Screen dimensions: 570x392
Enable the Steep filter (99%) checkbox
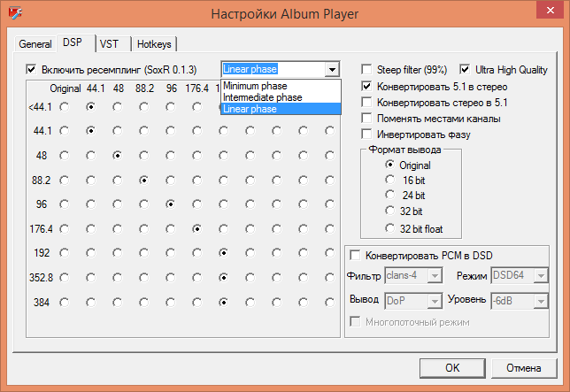coord(366,69)
